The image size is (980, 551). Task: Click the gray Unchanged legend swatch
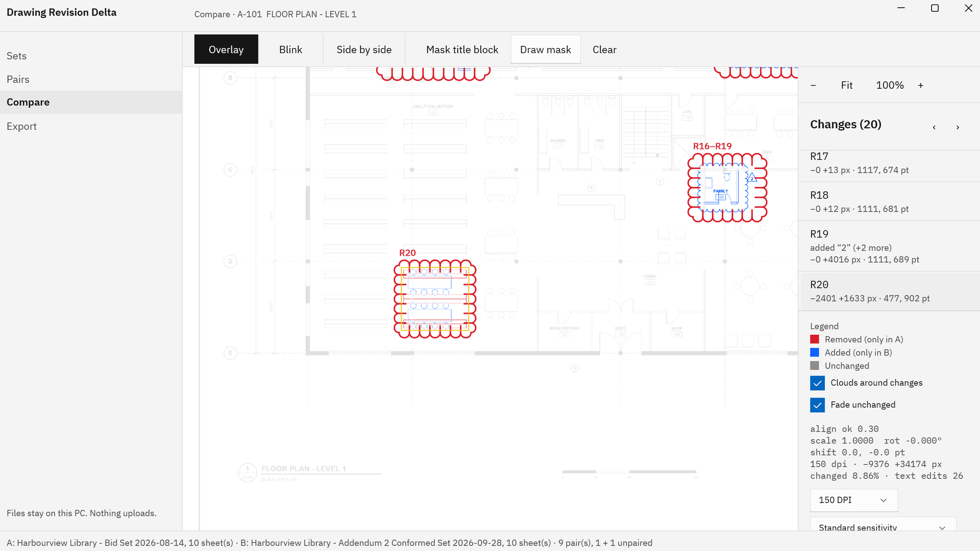(x=815, y=366)
